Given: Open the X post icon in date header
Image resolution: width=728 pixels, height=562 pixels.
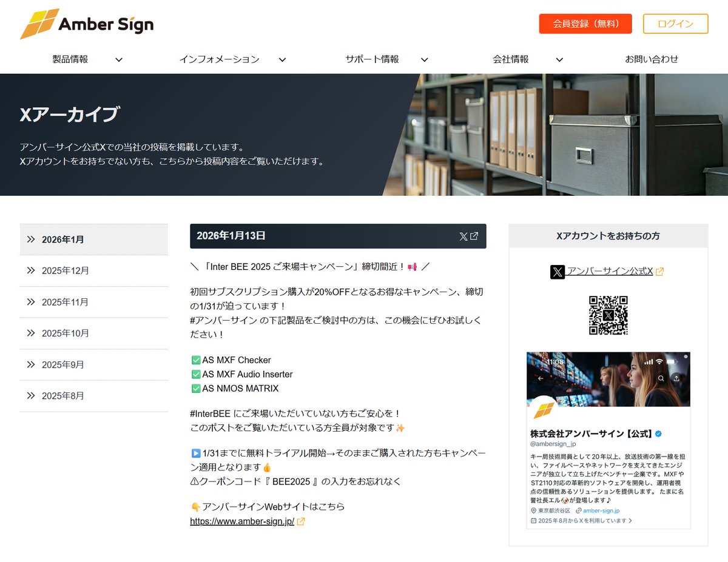Looking at the screenshot, I should point(468,236).
